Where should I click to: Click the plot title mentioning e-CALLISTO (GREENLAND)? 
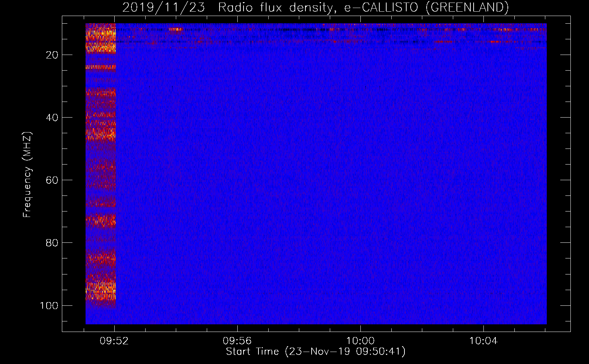tap(315, 7)
